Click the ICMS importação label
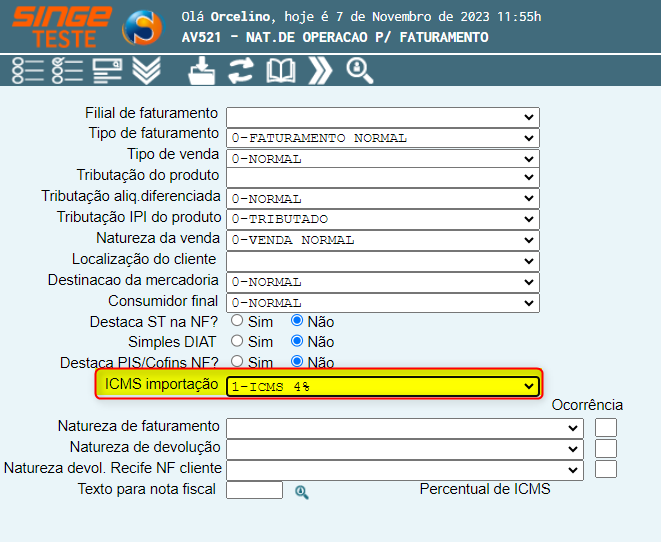This screenshot has width=661, height=542. click(161, 384)
